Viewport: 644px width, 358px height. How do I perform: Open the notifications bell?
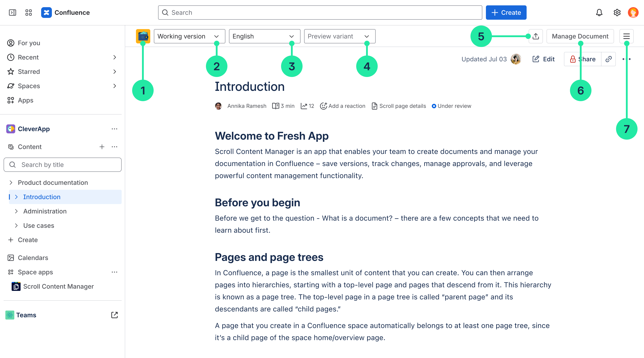(599, 13)
